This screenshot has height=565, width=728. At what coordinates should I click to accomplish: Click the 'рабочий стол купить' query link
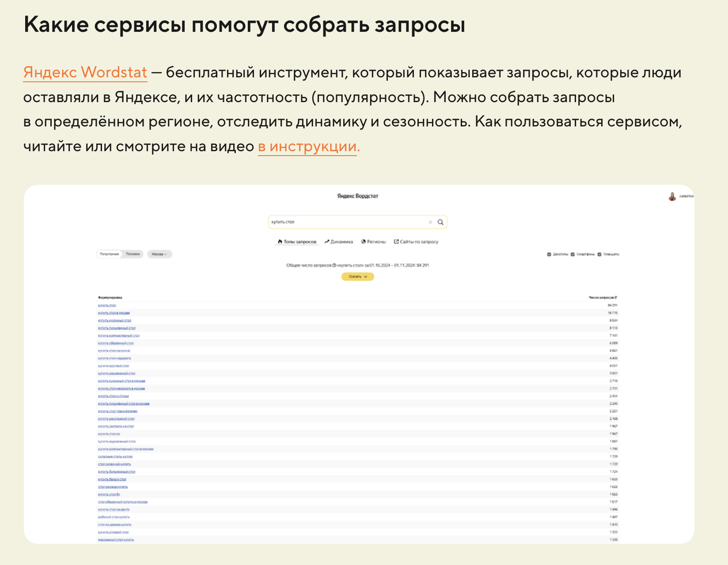pyautogui.click(x=114, y=517)
